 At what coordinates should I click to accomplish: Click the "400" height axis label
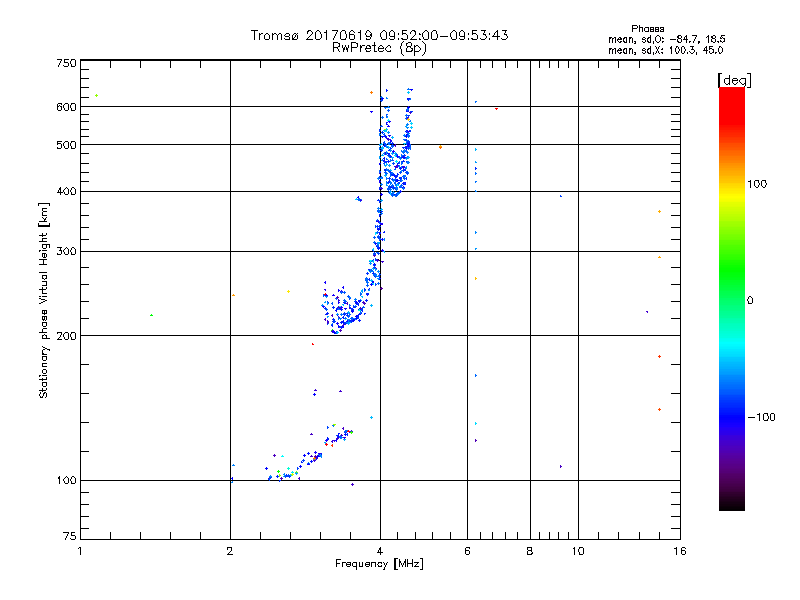click(66, 191)
